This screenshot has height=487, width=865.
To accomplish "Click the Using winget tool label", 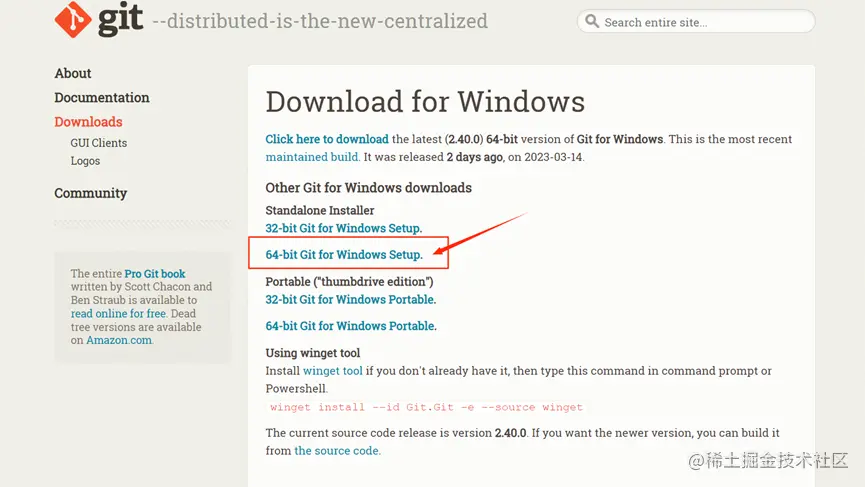I will (312, 353).
